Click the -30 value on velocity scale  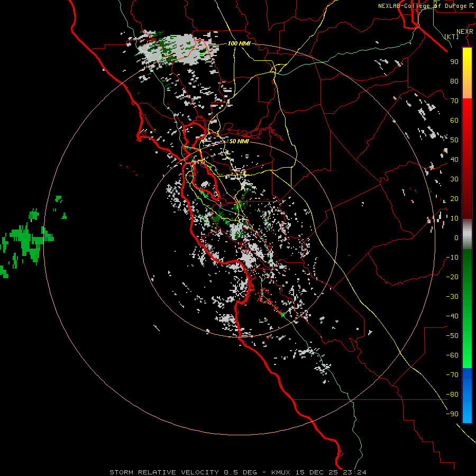(x=452, y=297)
